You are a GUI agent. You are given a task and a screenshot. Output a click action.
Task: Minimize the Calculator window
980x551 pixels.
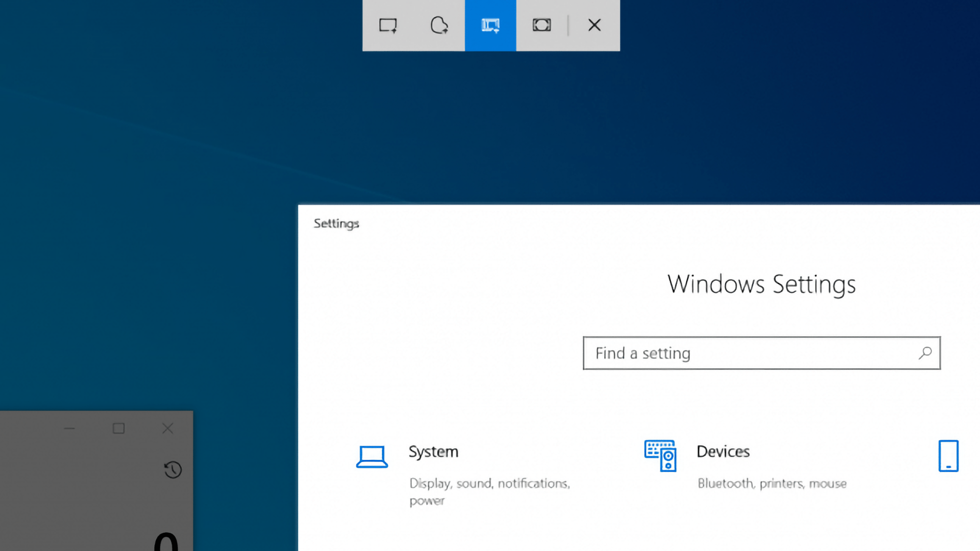click(x=70, y=428)
